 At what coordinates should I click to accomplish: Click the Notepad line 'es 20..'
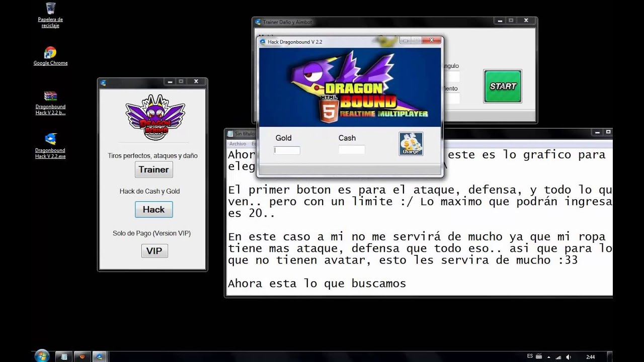251,213
